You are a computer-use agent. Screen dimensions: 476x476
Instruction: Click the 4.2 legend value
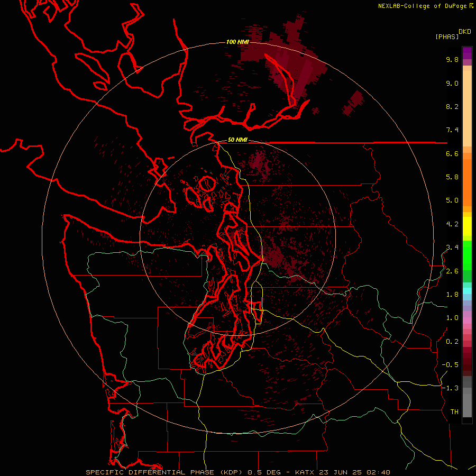[x=452, y=224]
